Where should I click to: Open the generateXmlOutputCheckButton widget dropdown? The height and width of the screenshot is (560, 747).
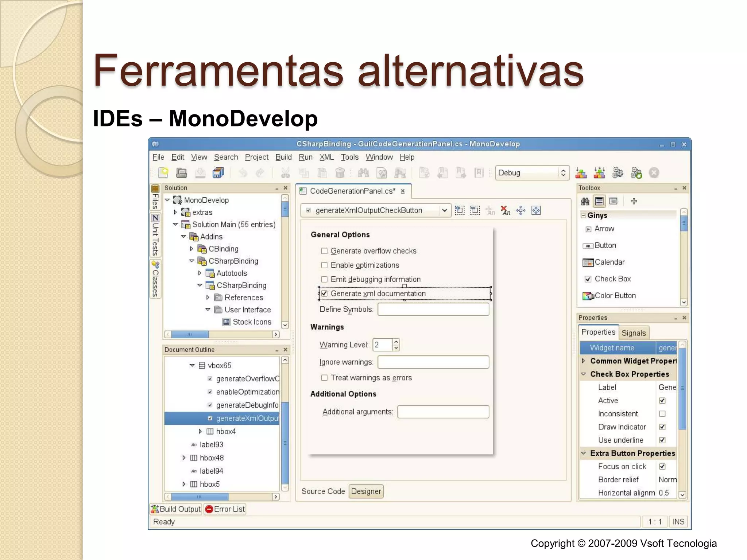coord(376,210)
